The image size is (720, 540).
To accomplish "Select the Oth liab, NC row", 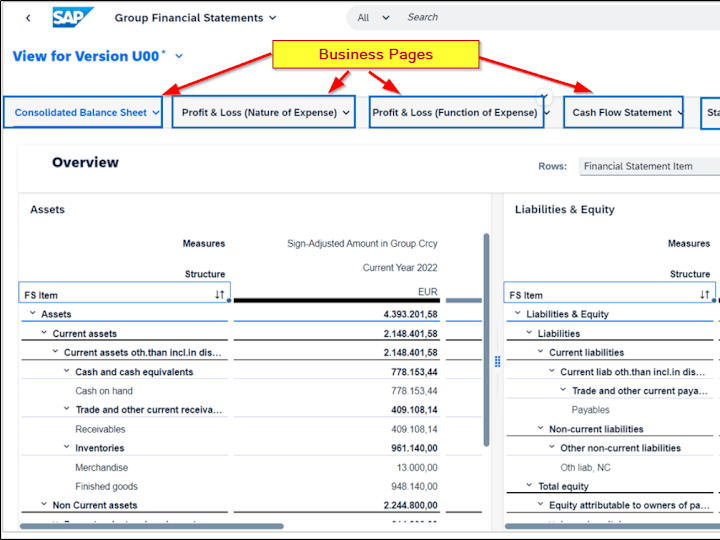I will 585,467.
